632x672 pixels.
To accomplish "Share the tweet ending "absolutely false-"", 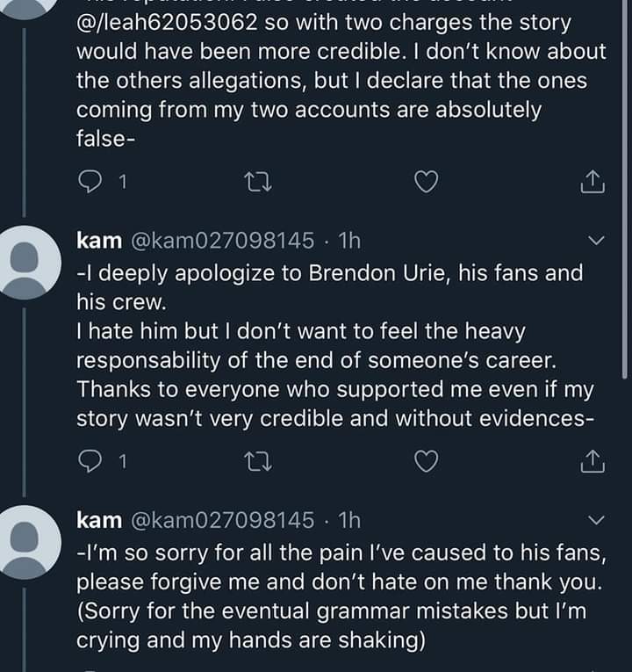I will (592, 182).
